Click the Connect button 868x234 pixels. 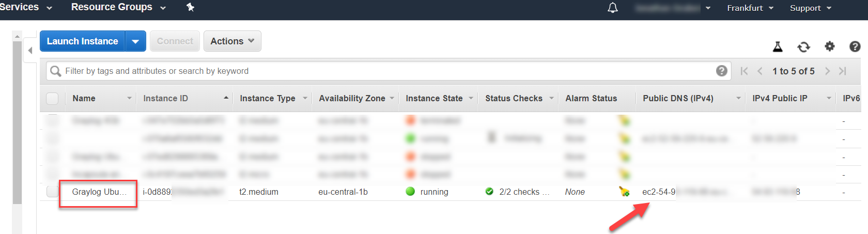(175, 41)
